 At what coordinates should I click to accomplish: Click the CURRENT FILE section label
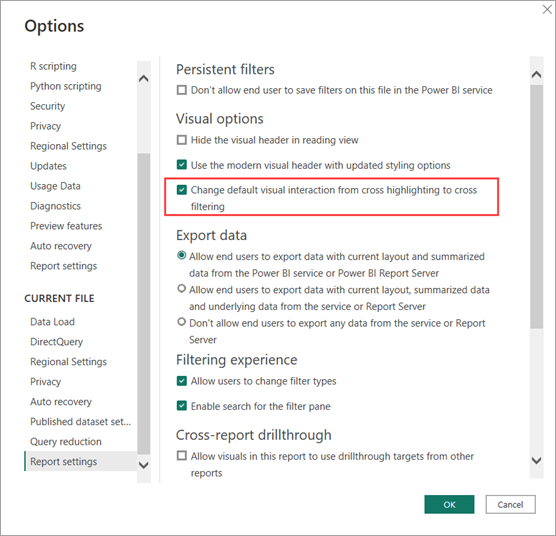tap(59, 298)
